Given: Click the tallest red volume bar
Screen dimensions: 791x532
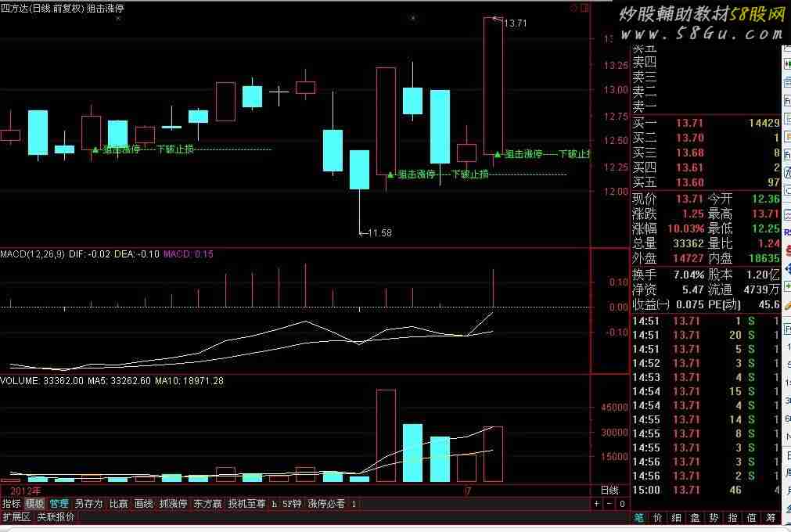Looking at the screenshot, I should point(386,436).
